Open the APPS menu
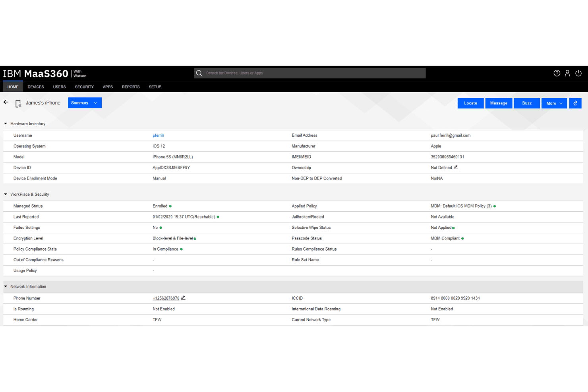Viewport: 588px width, 392px height. coord(108,87)
